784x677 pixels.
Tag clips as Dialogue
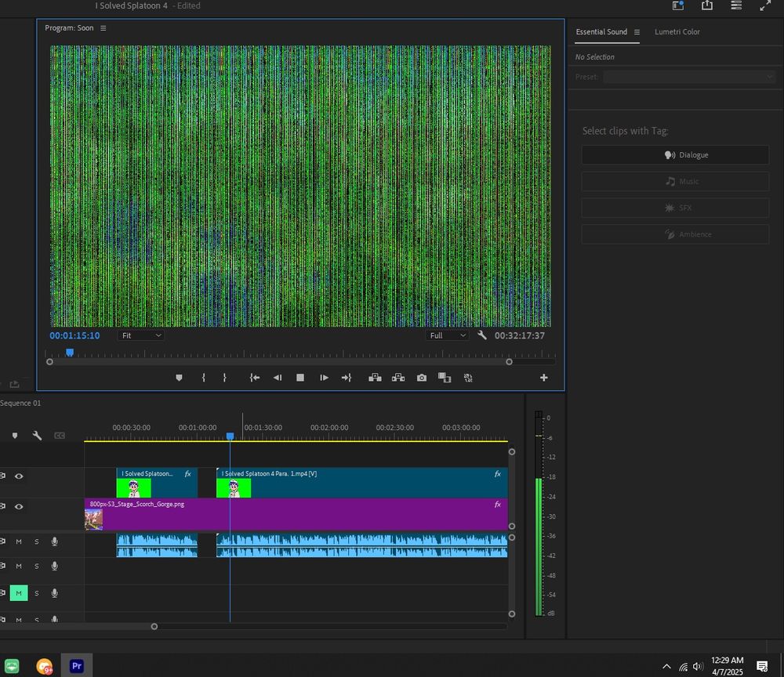pos(675,155)
